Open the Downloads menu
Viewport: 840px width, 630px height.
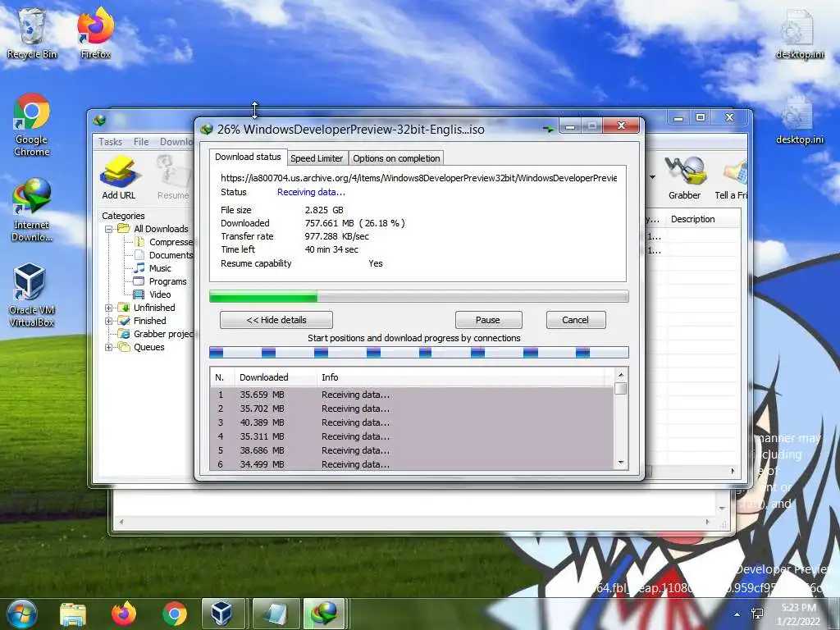(176, 141)
